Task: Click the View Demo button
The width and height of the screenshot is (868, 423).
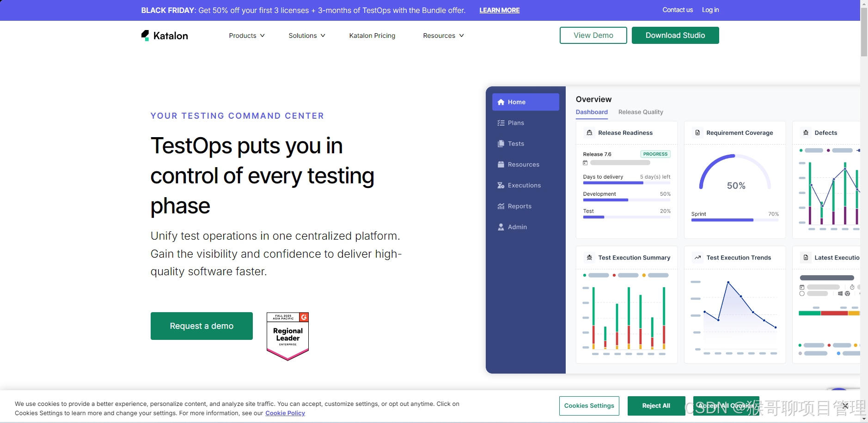Action: (x=593, y=35)
